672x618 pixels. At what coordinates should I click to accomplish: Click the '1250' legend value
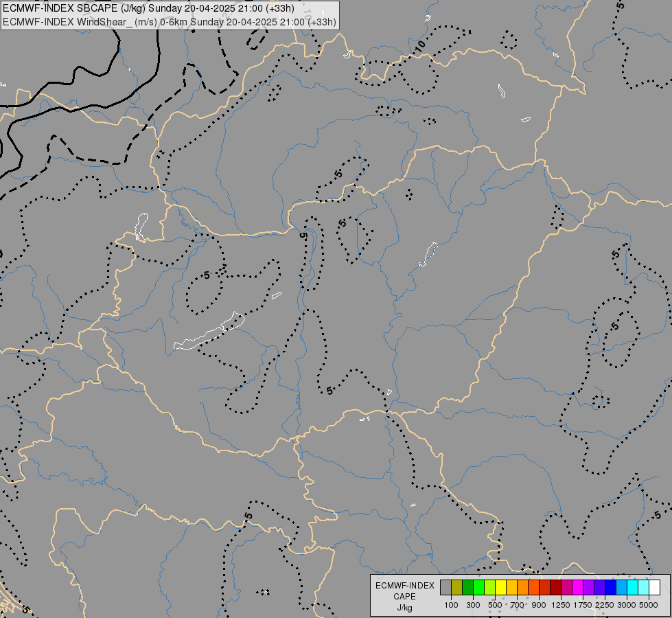point(561,605)
